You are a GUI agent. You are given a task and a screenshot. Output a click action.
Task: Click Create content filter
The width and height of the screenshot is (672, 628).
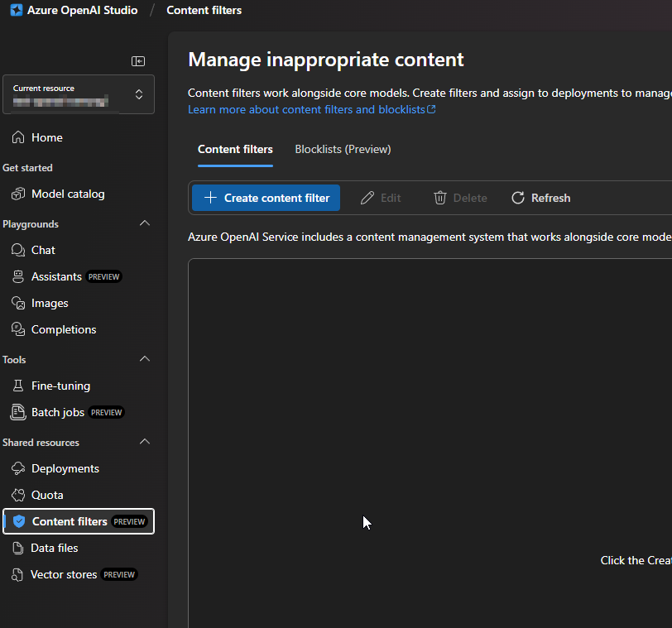pos(265,197)
